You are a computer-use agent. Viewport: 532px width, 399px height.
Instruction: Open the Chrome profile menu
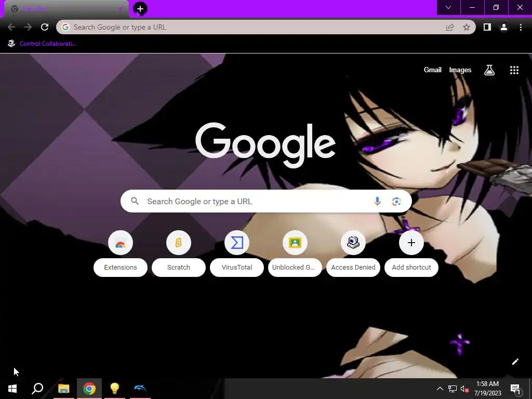tap(504, 27)
